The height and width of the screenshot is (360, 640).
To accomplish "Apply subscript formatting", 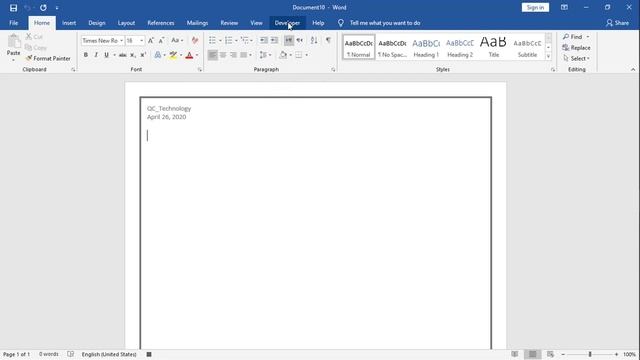I will (133, 55).
